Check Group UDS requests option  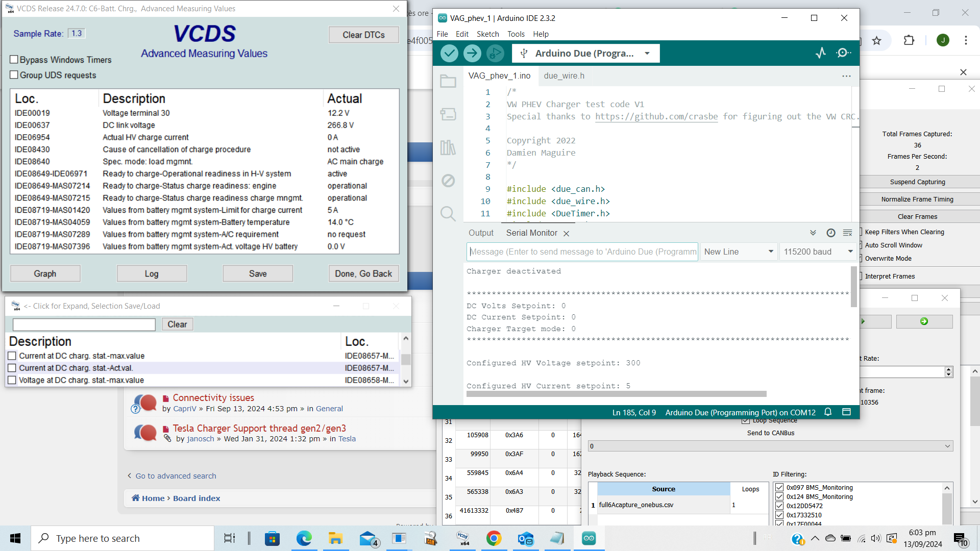pos(14,75)
